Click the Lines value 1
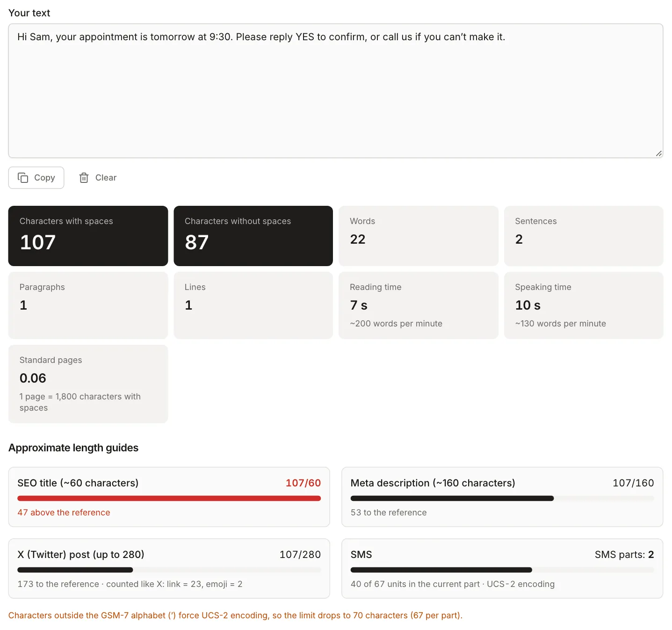This screenshot has width=672, height=630. click(x=188, y=305)
